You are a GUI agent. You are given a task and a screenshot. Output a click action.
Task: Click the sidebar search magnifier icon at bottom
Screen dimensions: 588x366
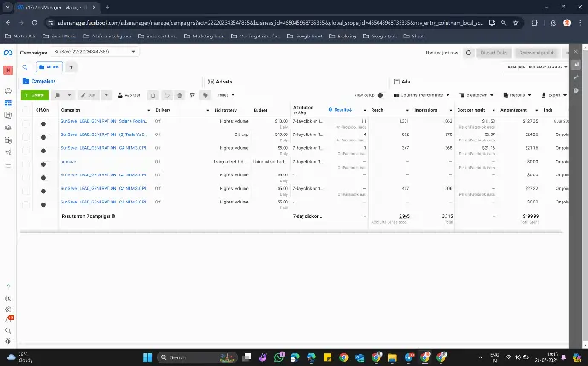point(8,330)
